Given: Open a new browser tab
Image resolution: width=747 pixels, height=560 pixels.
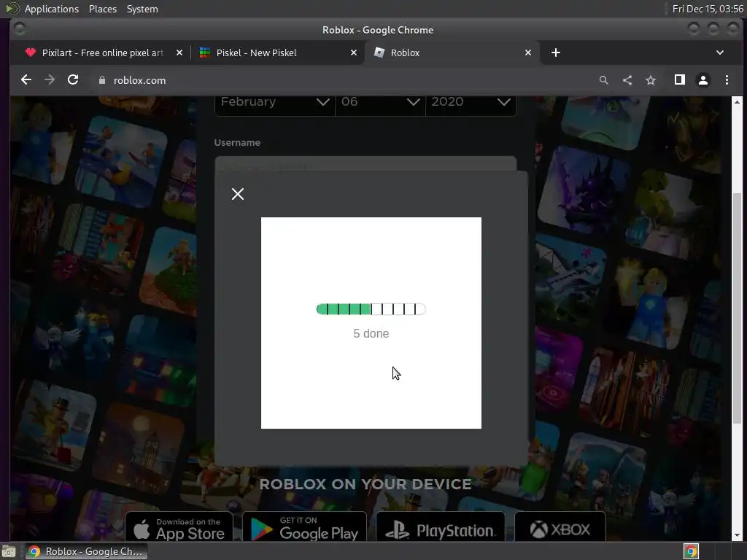Looking at the screenshot, I should pyautogui.click(x=555, y=52).
